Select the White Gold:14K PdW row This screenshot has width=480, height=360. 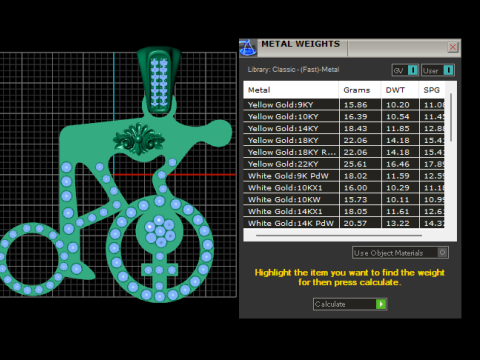point(344,223)
